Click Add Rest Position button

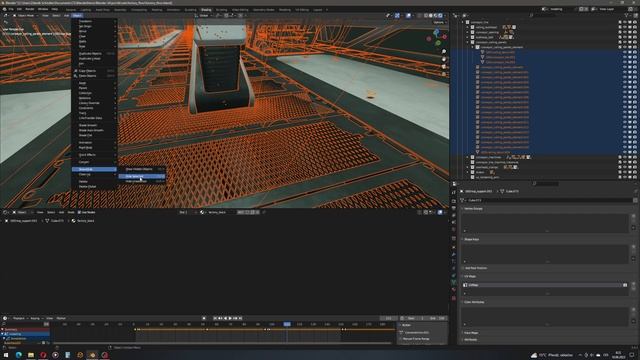click(476, 268)
